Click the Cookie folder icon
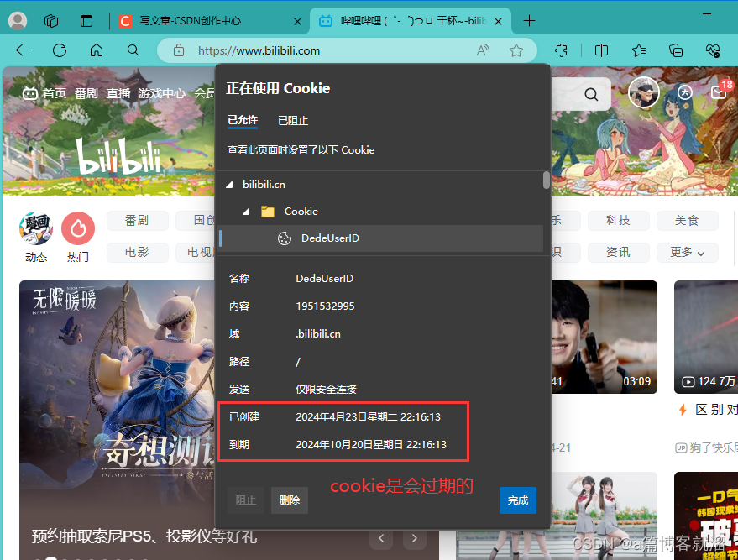Screen dimensions: 738x560 pos(268,212)
